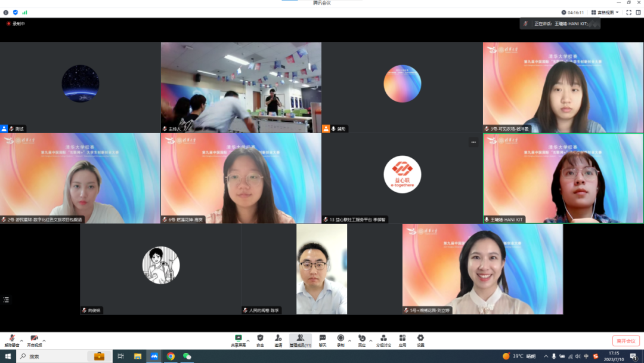Screen dimensions: 644x363
Task: Unmute the microphone (解除静音)
Action: 12,340
